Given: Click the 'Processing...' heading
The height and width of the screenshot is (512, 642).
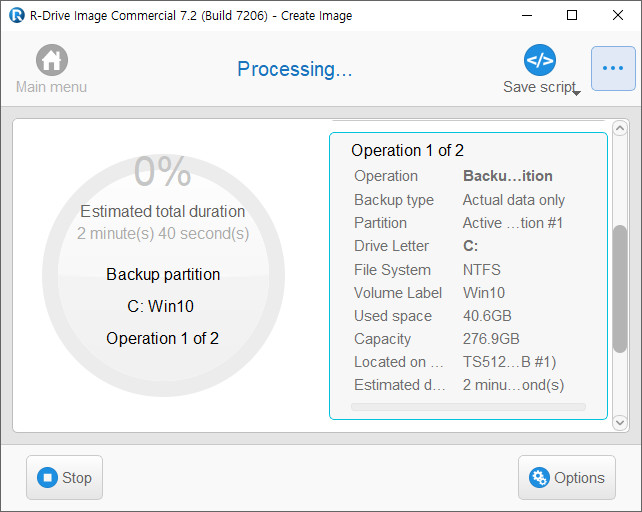Looking at the screenshot, I should 295,69.
